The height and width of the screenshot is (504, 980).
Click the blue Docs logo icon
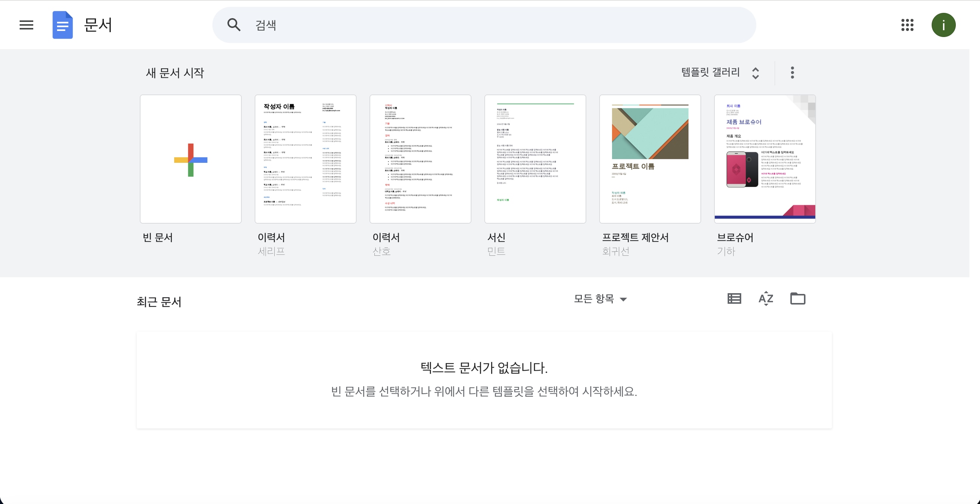(62, 25)
